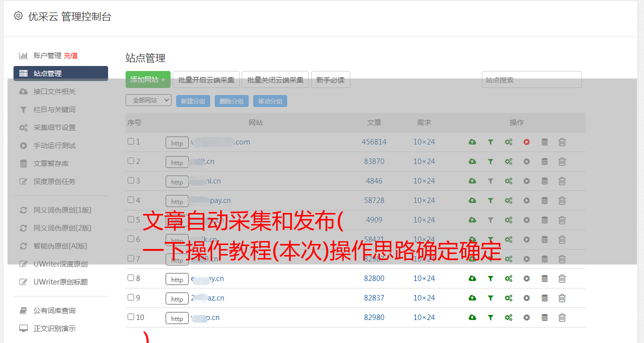Click the 添加网站 + button

[x=148, y=79]
